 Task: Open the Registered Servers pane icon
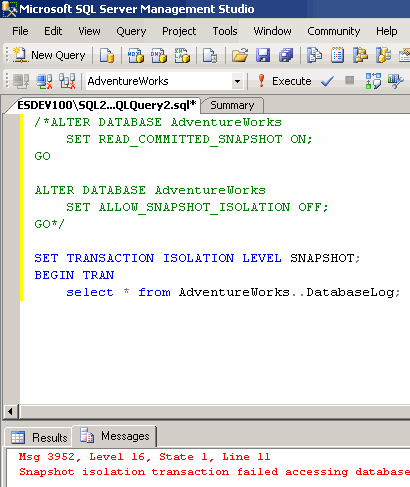(314, 55)
